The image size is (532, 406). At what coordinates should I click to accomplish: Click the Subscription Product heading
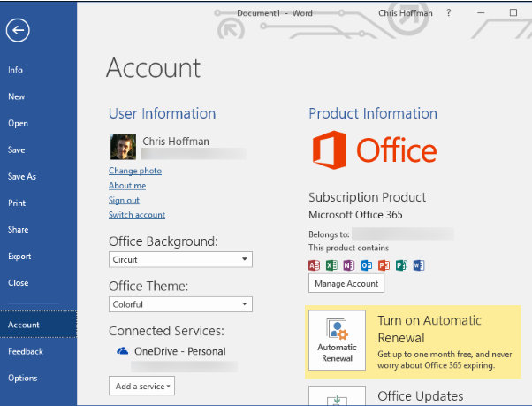[367, 197]
